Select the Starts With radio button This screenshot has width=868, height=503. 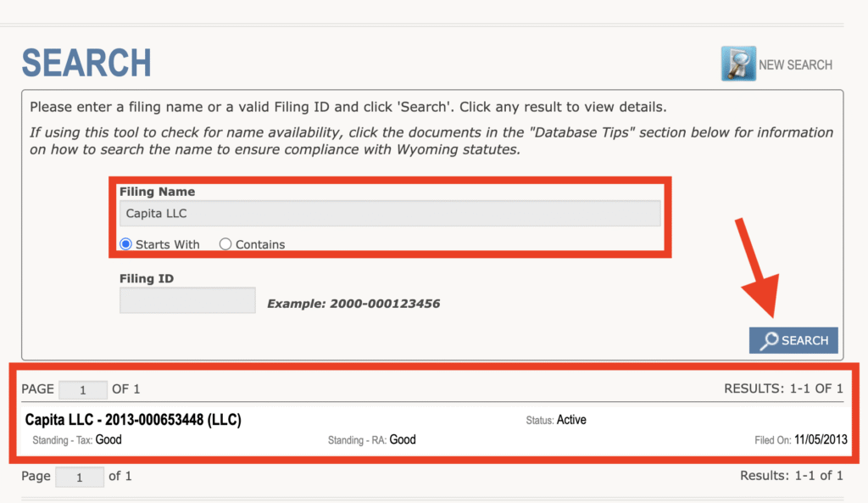[126, 244]
